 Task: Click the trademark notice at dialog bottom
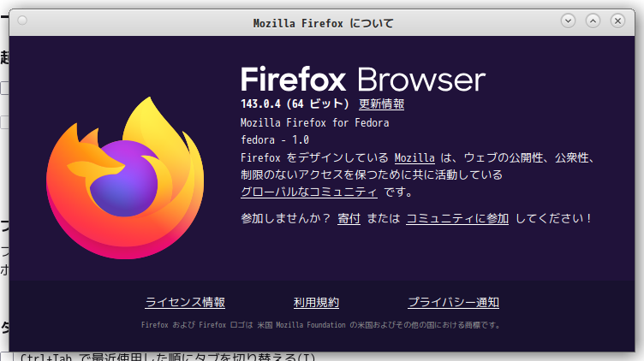[x=322, y=325]
